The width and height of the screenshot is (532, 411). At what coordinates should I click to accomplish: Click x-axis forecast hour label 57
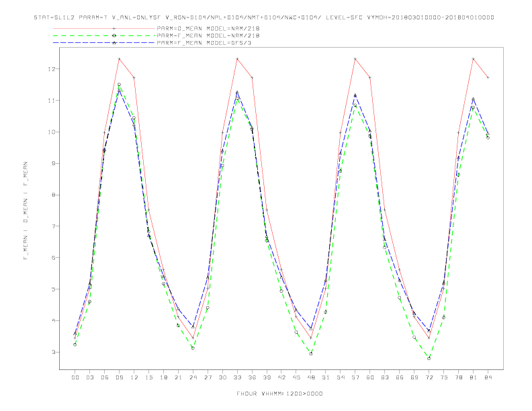(355, 377)
